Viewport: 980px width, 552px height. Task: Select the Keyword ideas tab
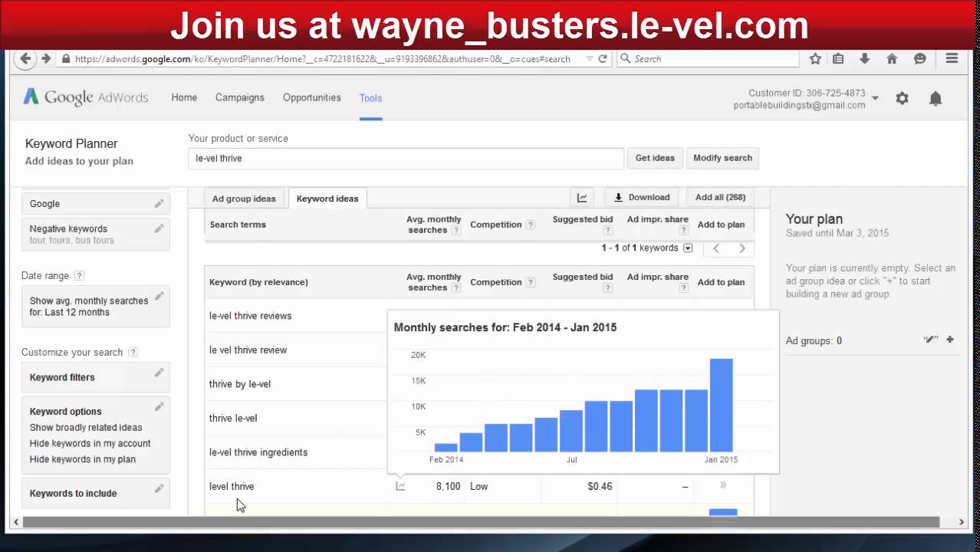point(327,199)
